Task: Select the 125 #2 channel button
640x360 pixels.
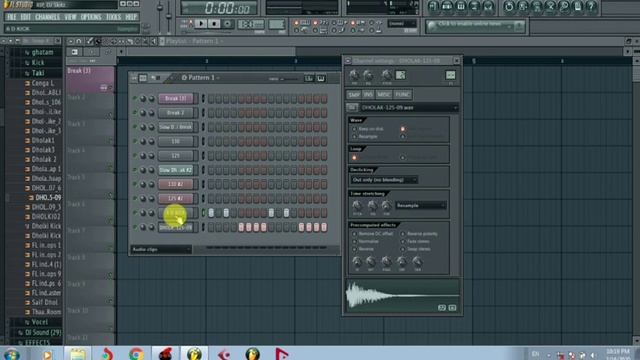Action: (x=176, y=198)
